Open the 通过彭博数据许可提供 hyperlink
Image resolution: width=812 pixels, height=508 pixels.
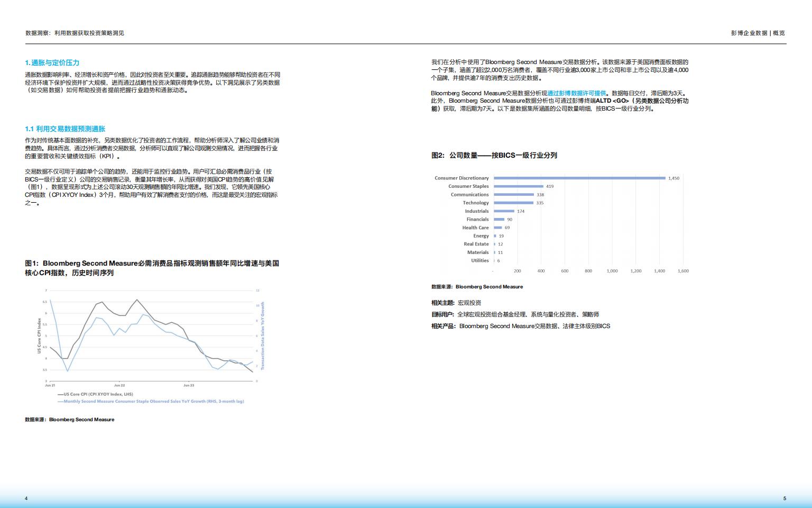pyautogui.click(x=576, y=93)
